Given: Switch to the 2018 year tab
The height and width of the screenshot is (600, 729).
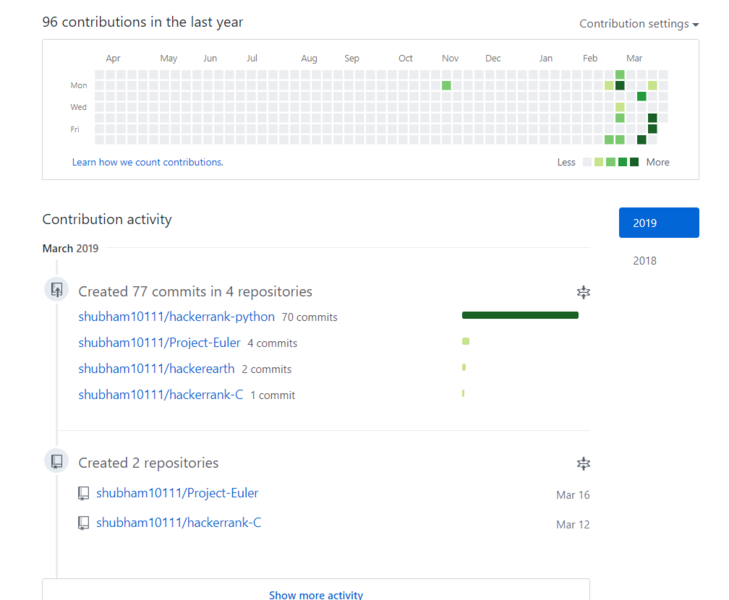Looking at the screenshot, I should [x=645, y=261].
